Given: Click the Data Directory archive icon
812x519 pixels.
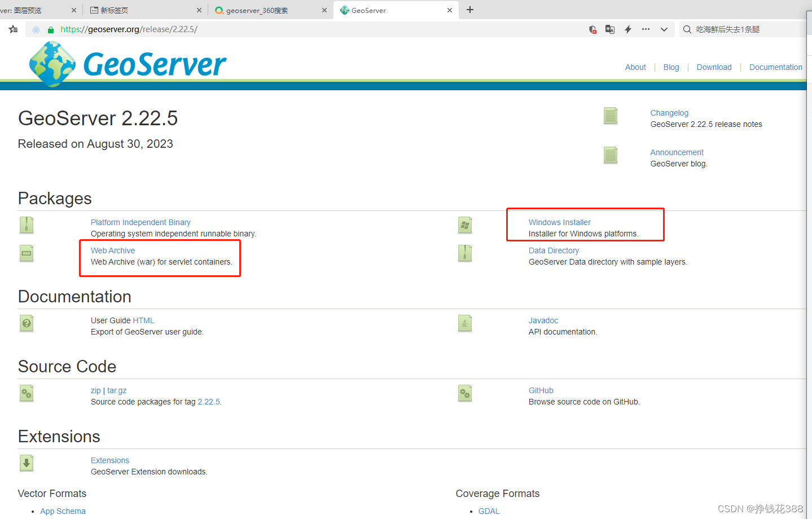Looking at the screenshot, I should pos(464,253).
